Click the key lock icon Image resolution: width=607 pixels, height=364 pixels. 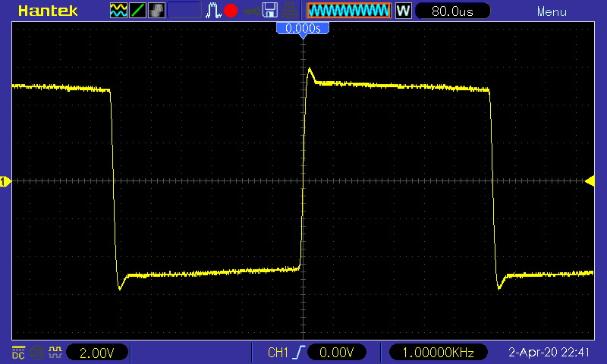coord(251,11)
